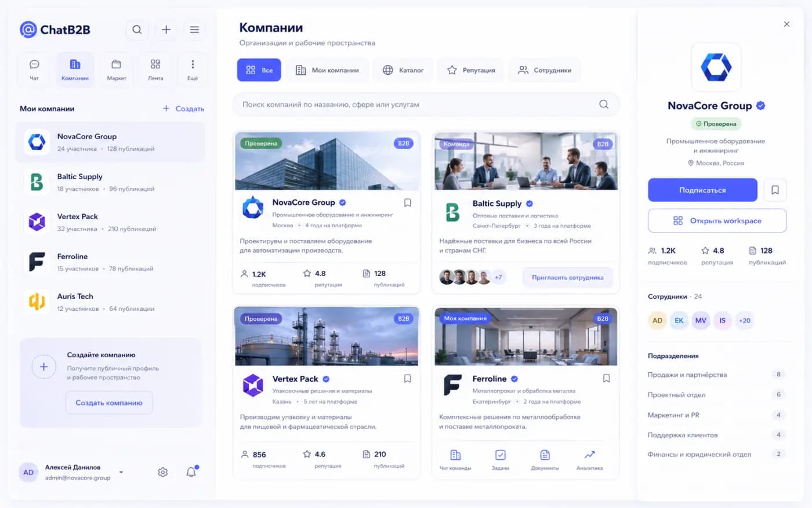Image resolution: width=812 pixels, height=508 pixels.
Task: Go to Чат in navigation
Action: click(34, 70)
